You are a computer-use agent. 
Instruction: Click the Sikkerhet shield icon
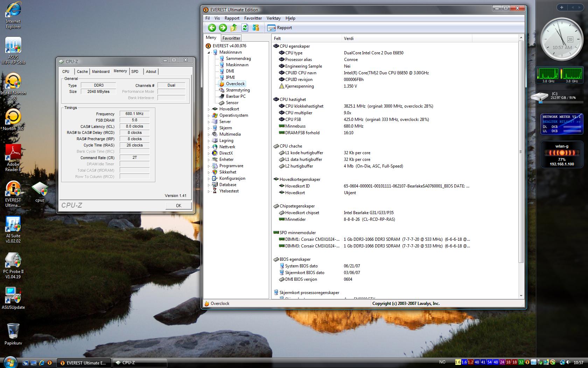pos(215,172)
